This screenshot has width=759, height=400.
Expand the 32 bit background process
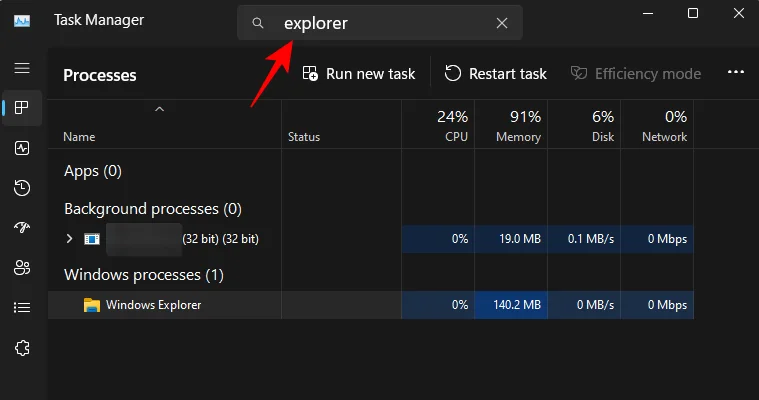69,238
